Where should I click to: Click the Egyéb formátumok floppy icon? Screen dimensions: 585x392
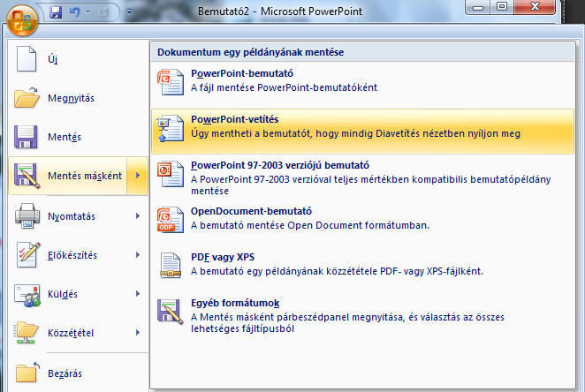pos(171,312)
